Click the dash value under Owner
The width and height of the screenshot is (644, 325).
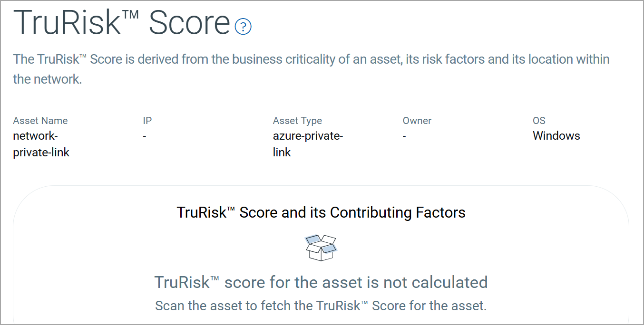404,136
